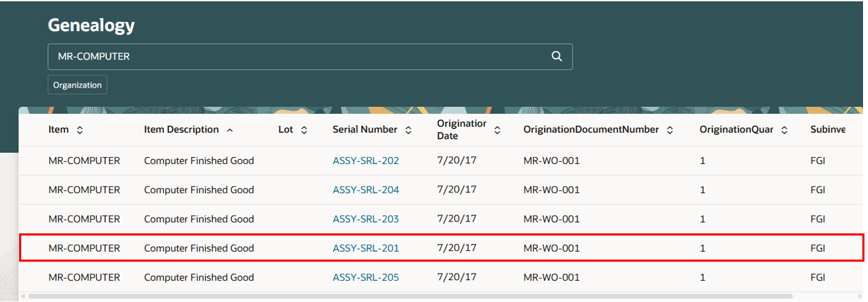Sort by Item column arrows
Image resolution: width=868 pixels, height=302 pixels.
tap(80, 130)
